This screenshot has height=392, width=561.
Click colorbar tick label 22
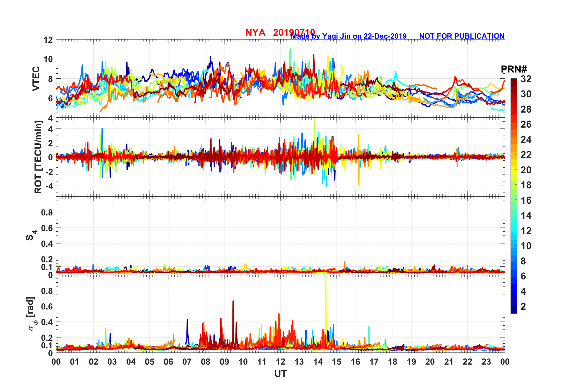tap(526, 155)
